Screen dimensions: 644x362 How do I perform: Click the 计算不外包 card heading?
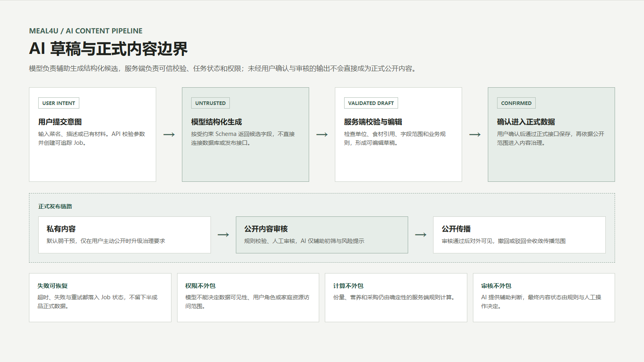pyautogui.click(x=348, y=286)
